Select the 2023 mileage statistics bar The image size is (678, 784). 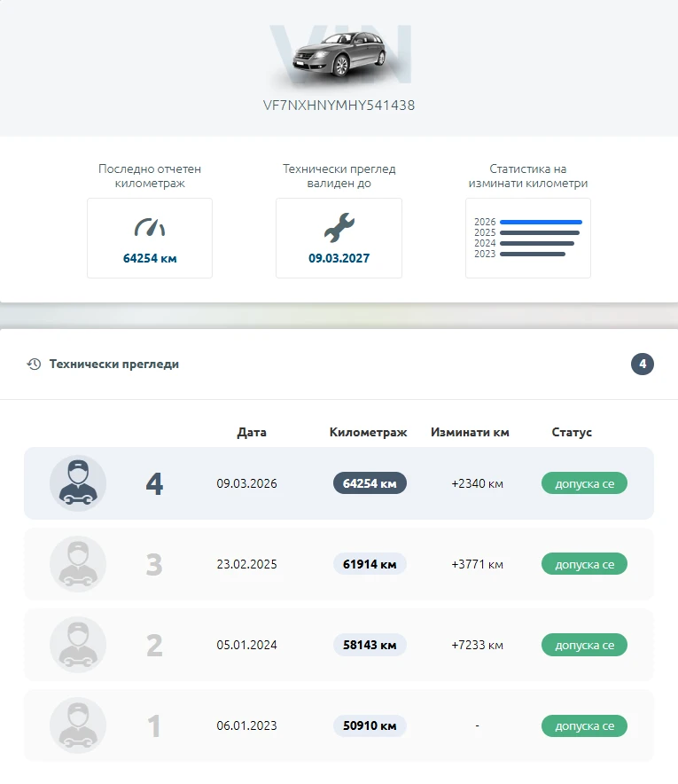tap(533, 254)
